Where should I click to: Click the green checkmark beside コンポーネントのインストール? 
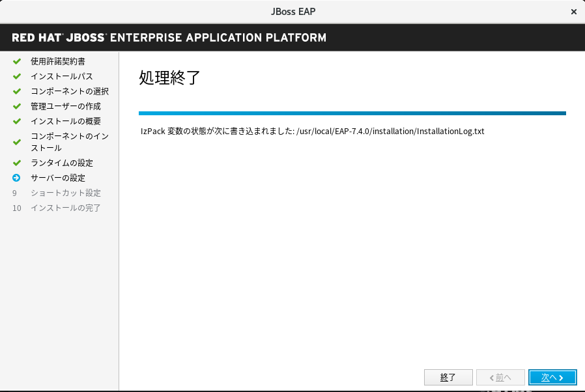click(x=17, y=142)
